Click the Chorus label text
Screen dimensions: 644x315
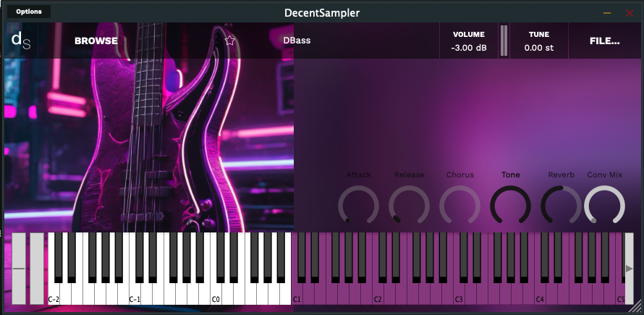click(x=460, y=175)
